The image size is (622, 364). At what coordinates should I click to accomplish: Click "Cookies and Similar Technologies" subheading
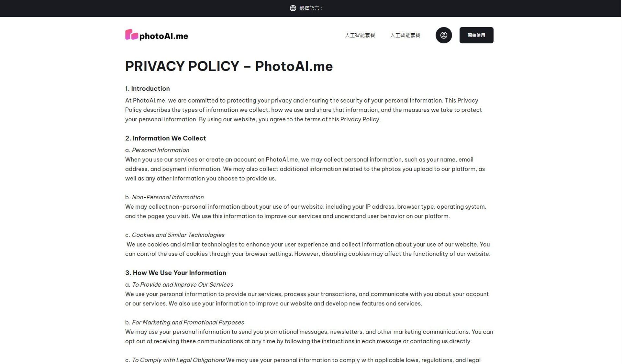178,235
